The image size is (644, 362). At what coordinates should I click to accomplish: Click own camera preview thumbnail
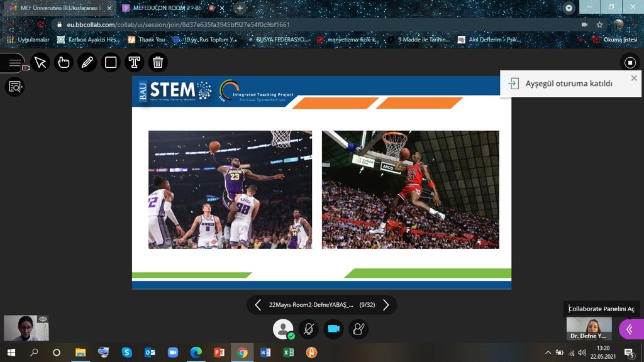click(26, 328)
